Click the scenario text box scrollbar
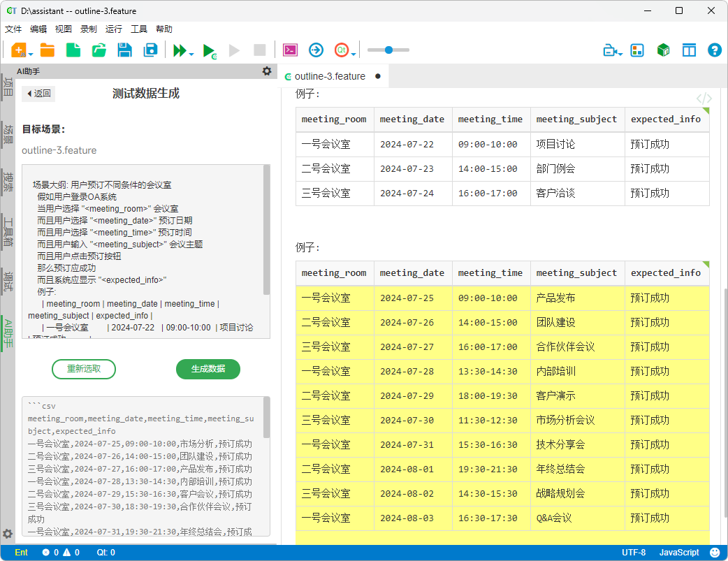 pyautogui.click(x=266, y=230)
